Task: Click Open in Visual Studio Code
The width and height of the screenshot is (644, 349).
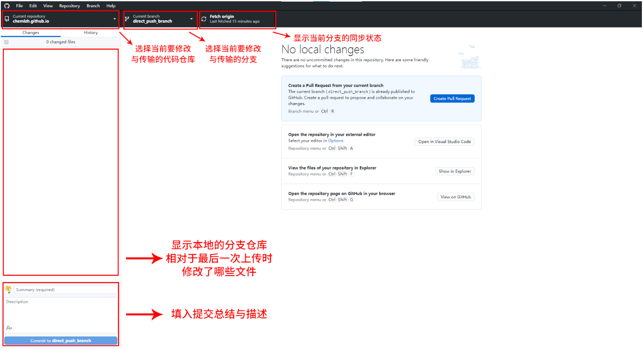Action: tap(445, 141)
